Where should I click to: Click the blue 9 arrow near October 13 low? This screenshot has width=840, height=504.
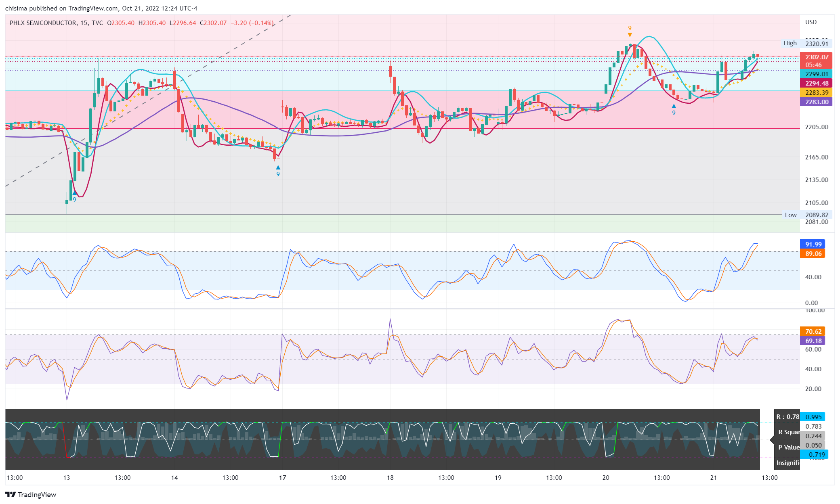click(x=75, y=194)
